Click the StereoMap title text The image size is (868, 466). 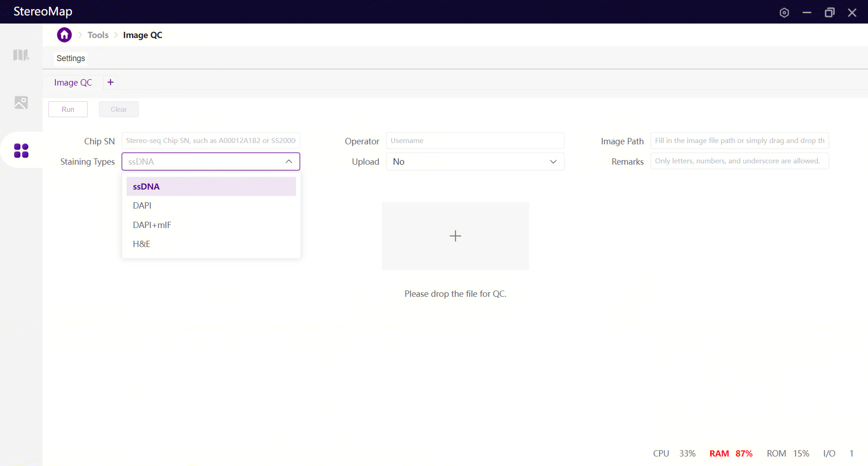(x=43, y=11)
